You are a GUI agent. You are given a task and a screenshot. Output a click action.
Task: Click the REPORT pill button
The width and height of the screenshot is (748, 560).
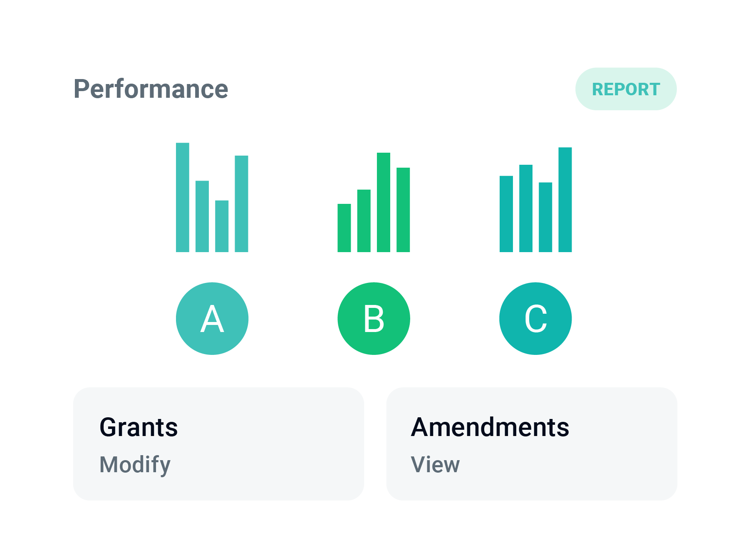tap(626, 89)
